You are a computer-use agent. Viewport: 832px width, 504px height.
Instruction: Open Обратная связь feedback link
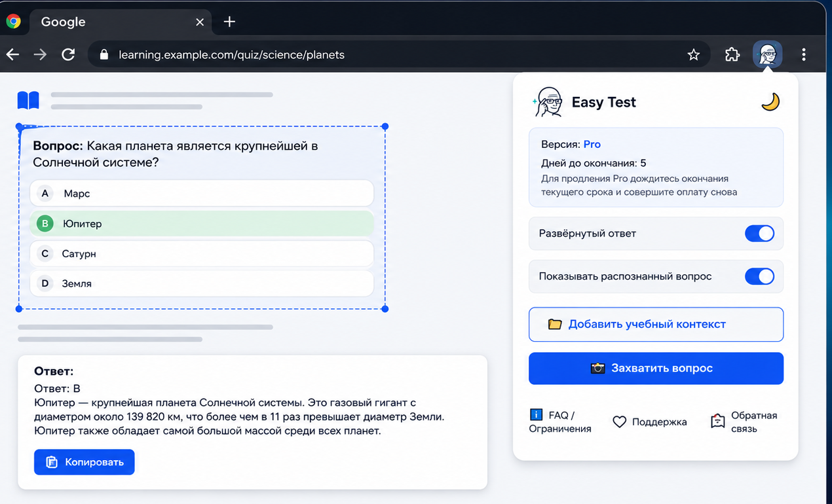[x=744, y=422]
